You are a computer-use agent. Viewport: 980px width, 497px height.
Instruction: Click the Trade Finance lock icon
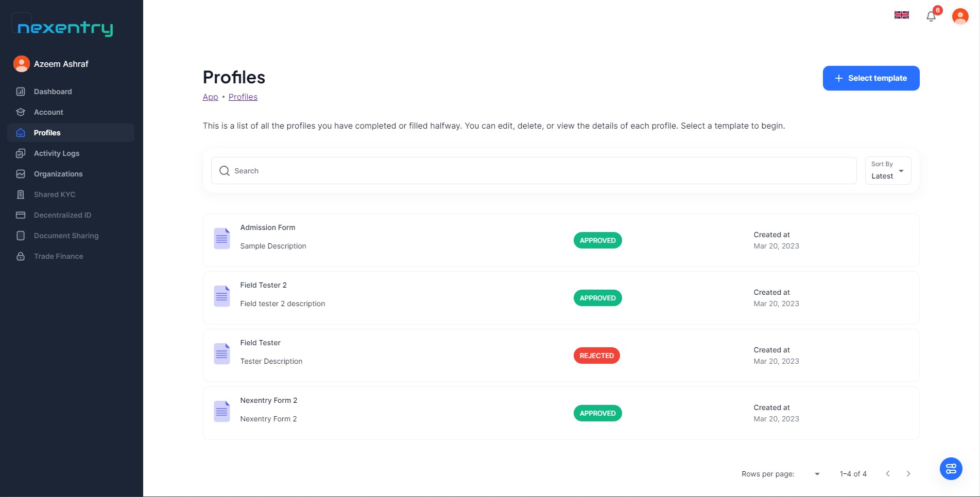click(x=21, y=256)
